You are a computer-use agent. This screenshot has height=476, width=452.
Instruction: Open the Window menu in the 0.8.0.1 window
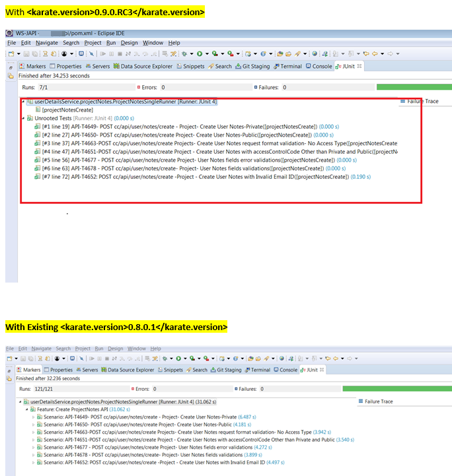click(x=137, y=349)
